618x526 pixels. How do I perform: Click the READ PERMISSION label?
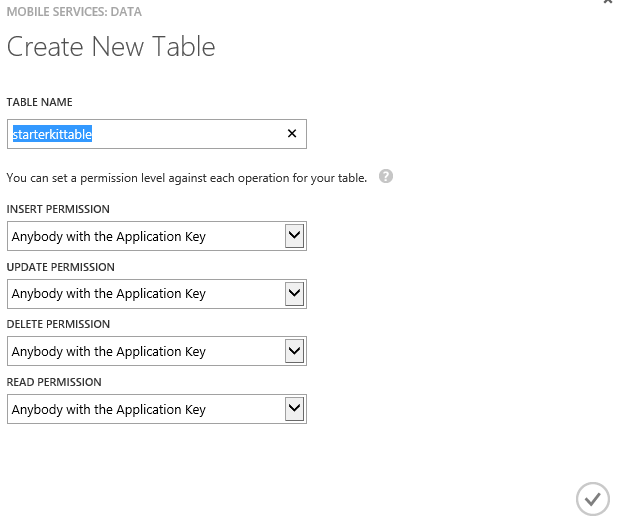[x=54, y=382]
